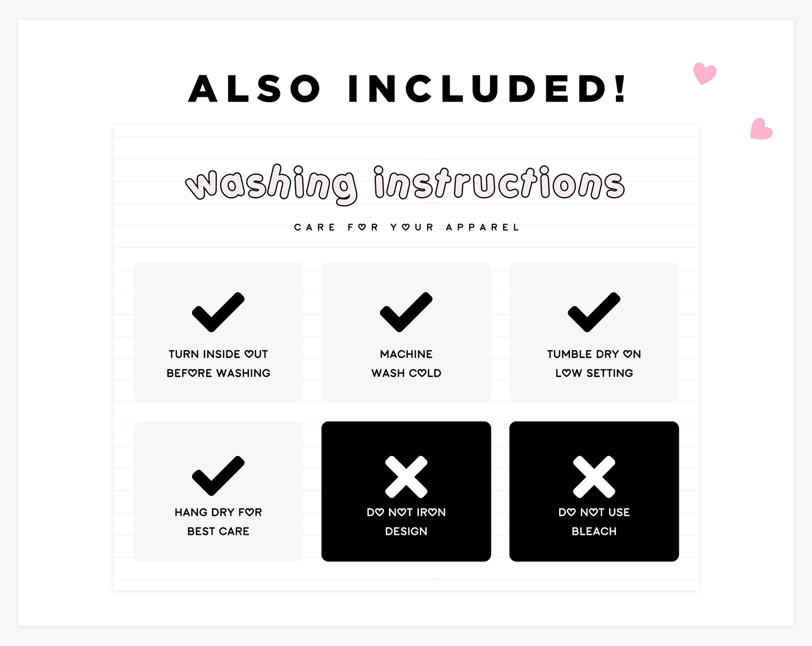This screenshot has height=646, width=812.
Task: Click the lower pink heart decoration
Action: click(761, 129)
